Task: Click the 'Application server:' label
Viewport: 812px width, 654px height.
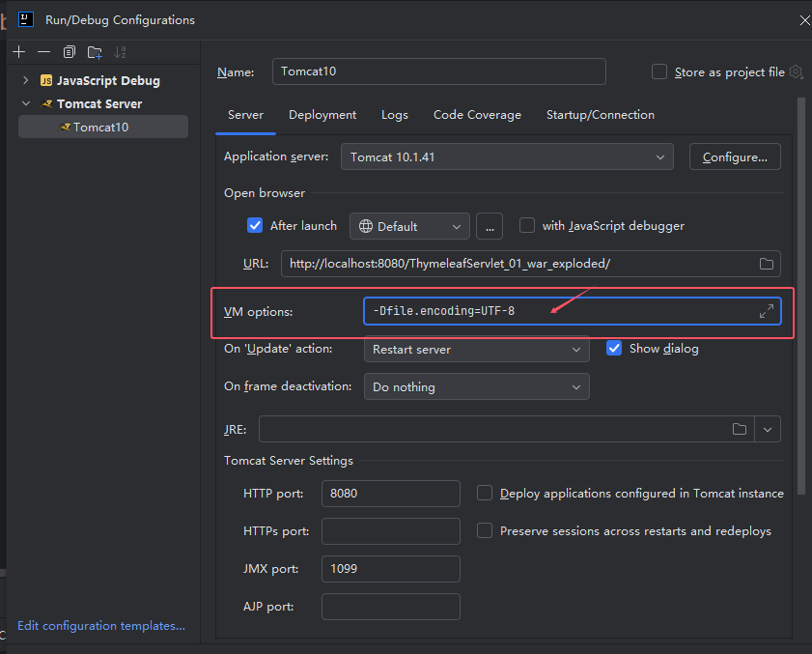Action: click(x=276, y=156)
